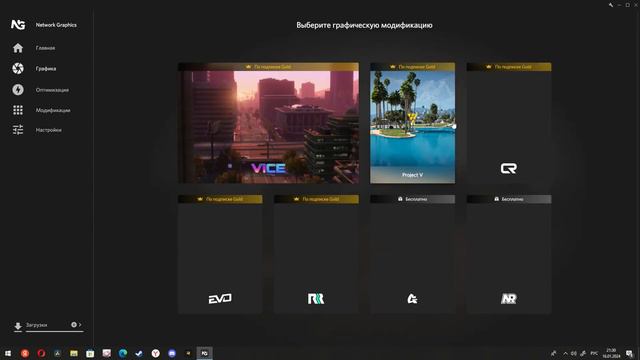Open Yandex Browser from the taskbar

(156, 353)
